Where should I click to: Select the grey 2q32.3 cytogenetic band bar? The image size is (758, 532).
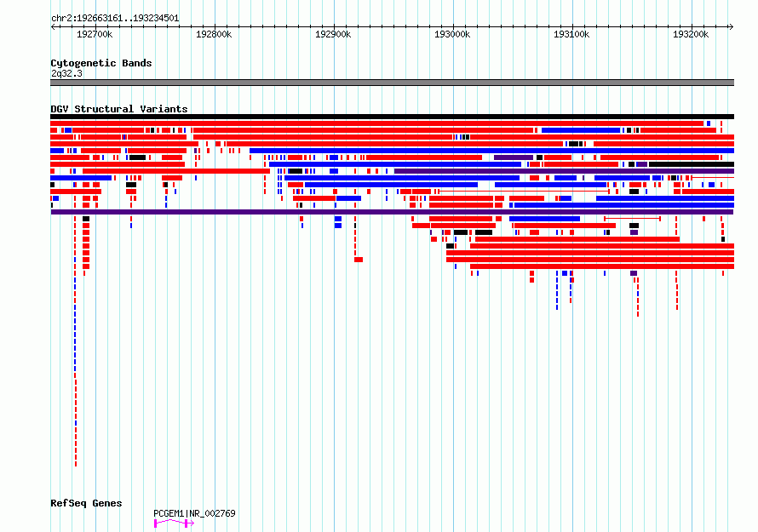click(392, 83)
